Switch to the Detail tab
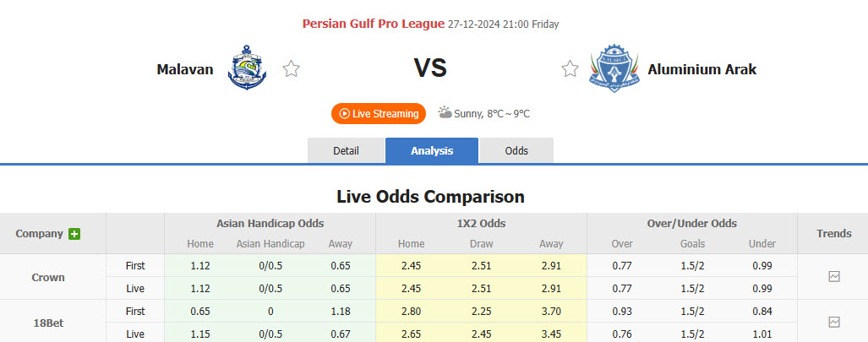This screenshot has height=342, width=868. [x=346, y=151]
